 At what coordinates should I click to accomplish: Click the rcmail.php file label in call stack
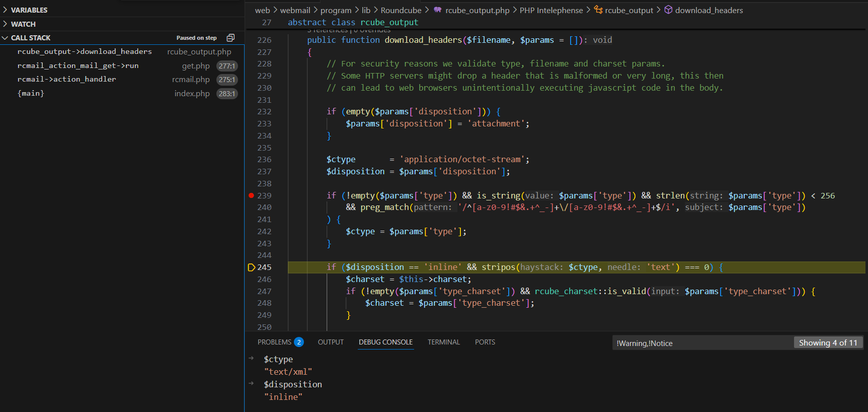coord(191,80)
